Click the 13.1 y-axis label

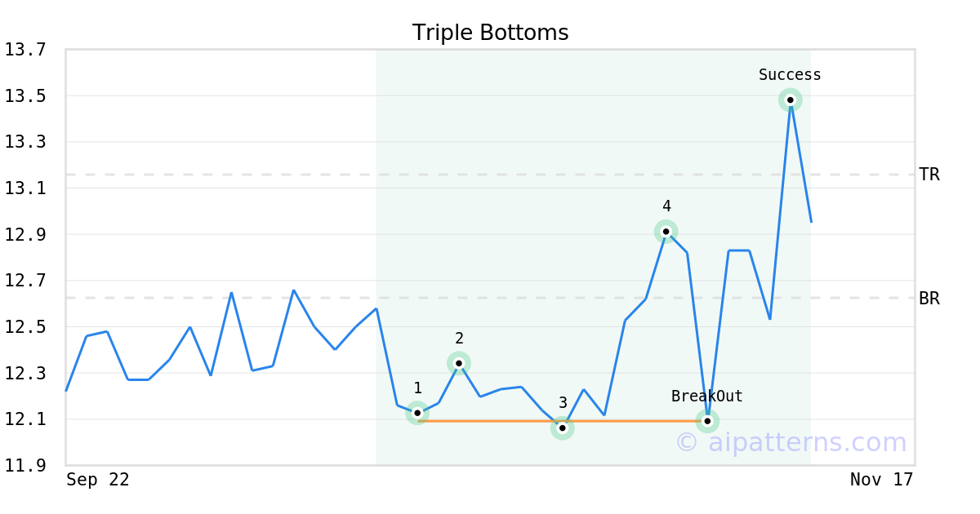point(25,188)
